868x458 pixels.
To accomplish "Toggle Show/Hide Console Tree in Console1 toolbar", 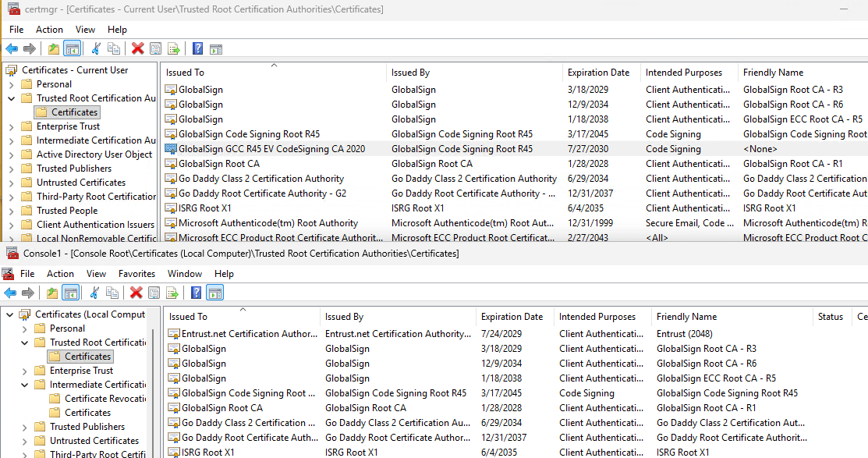I will [71, 293].
